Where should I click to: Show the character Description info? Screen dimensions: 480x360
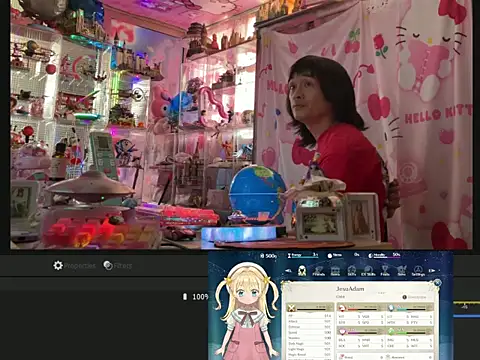click(414, 297)
